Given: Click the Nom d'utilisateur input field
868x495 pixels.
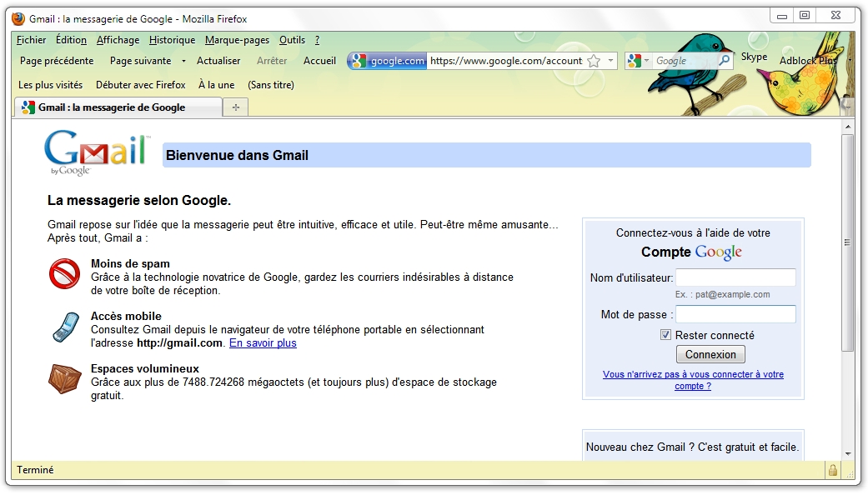Looking at the screenshot, I should [735, 277].
